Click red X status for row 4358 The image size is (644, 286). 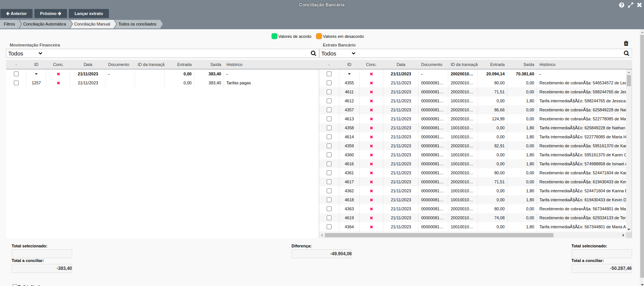[x=371, y=128]
